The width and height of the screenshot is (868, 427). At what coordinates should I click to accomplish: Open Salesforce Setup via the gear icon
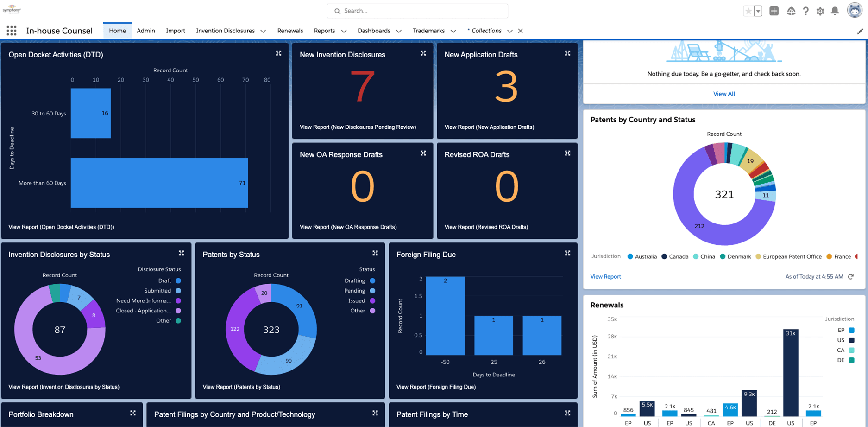click(820, 11)
